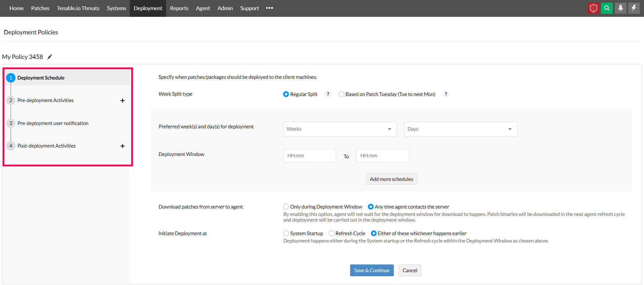The image size is (644, 285).
Task: Open the Days dropdown
Action: tap(460, 129)
